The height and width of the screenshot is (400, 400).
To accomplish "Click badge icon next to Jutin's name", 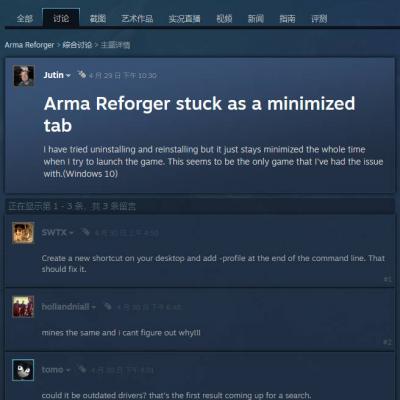I will pos(82,74).
